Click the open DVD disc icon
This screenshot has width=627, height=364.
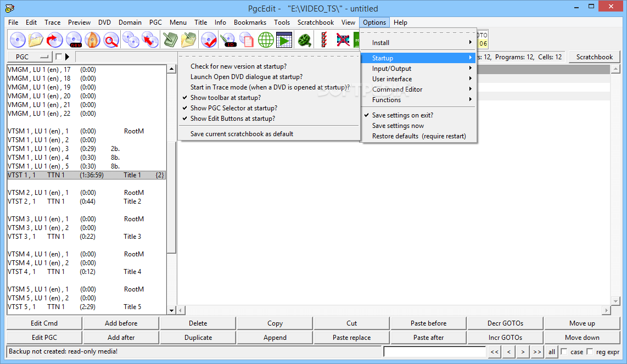[18, 40]
